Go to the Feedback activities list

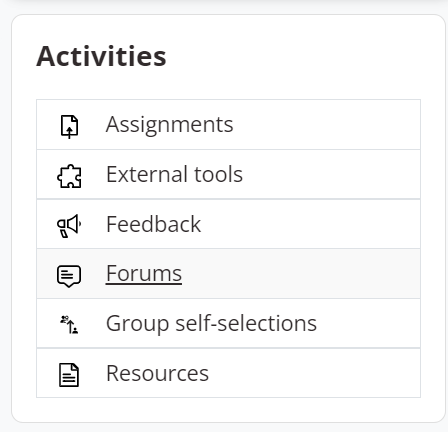153,224
